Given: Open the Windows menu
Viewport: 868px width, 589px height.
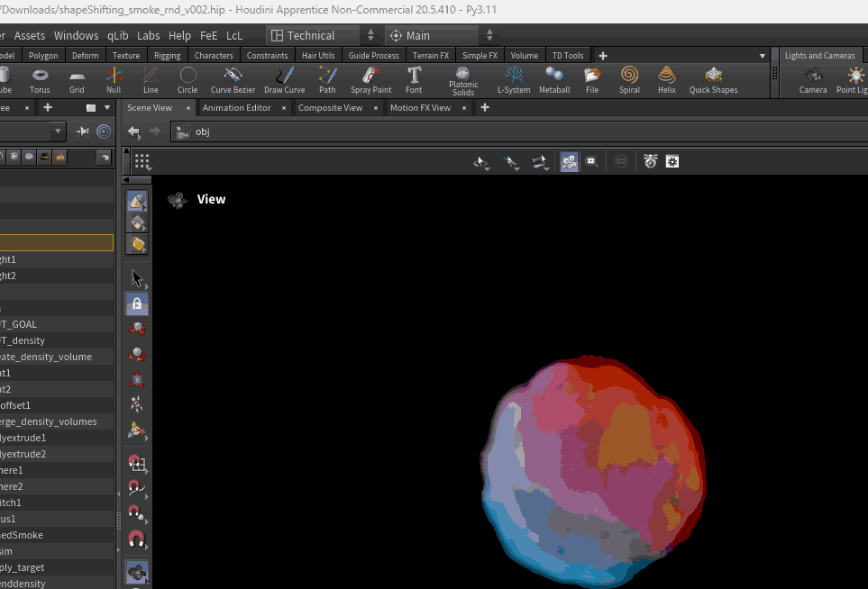Looking at the screenshot, I should [76, 36].
